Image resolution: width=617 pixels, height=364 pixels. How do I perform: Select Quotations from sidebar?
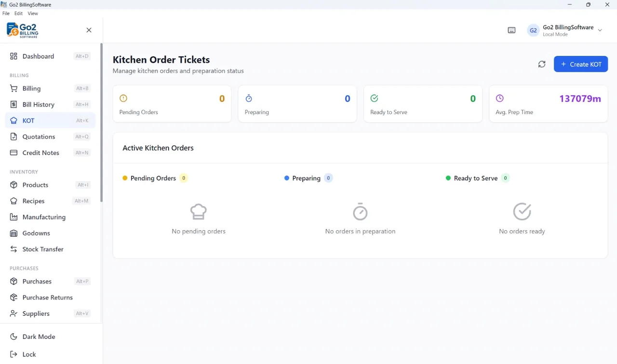(x=50, y=137)
